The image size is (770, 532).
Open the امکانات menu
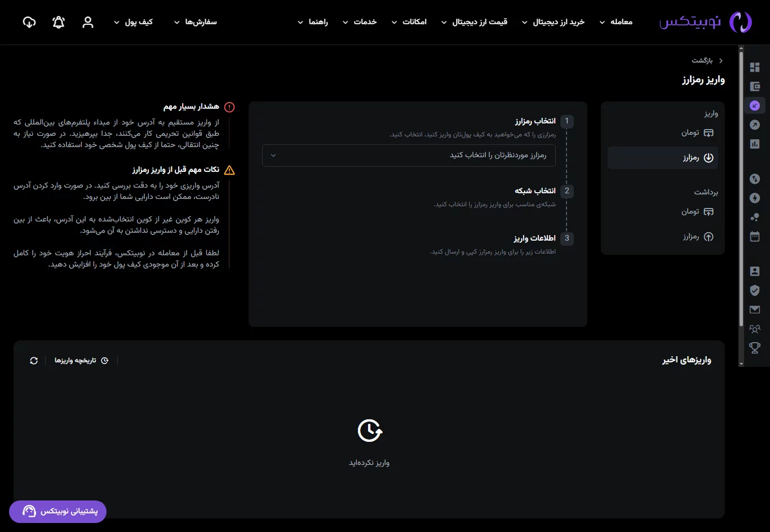click(x=409, y=22)
